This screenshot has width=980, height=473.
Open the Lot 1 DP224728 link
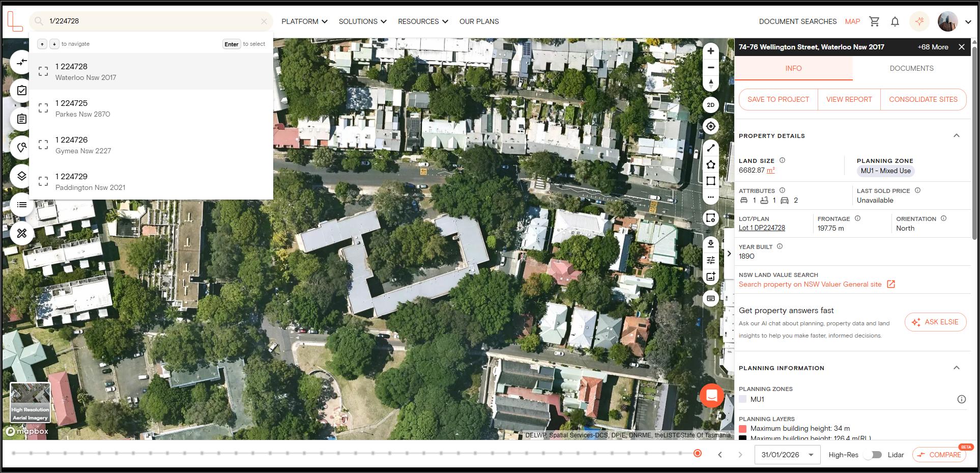pos(762,228)
